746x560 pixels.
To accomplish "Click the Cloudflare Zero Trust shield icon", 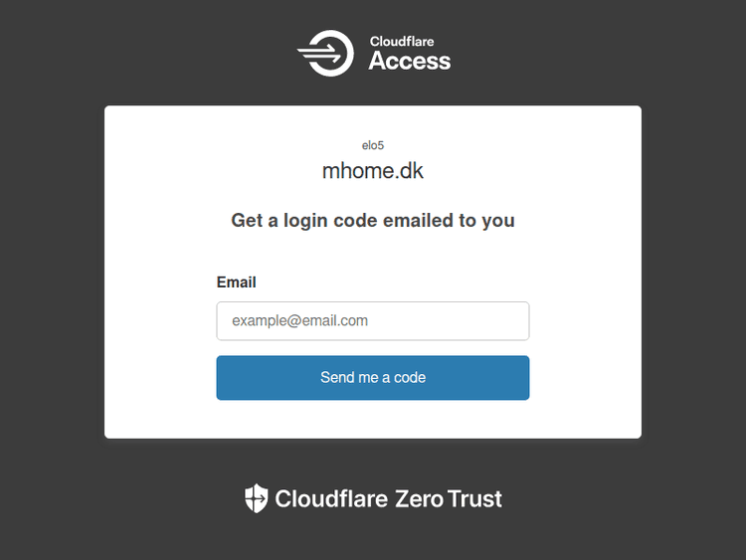I will pos(257,498).
